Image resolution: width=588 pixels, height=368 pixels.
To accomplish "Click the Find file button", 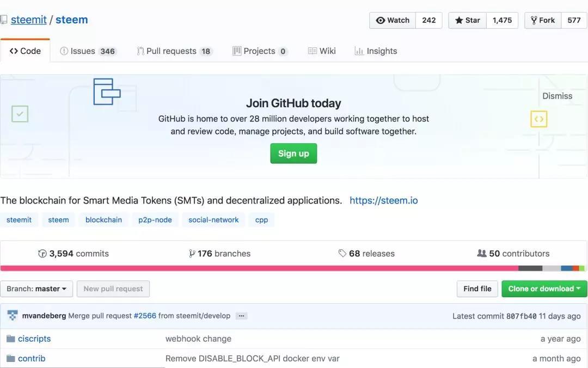I will pos(477,289).
